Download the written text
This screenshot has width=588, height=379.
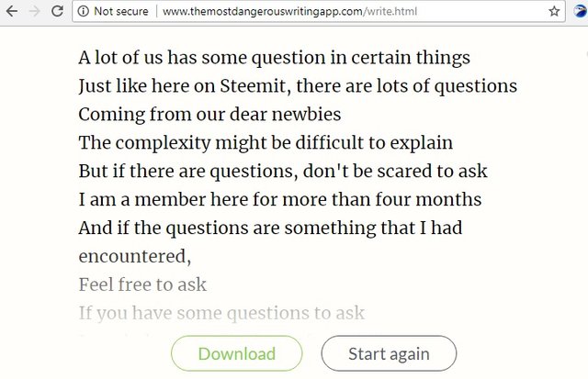click(236, 353)
